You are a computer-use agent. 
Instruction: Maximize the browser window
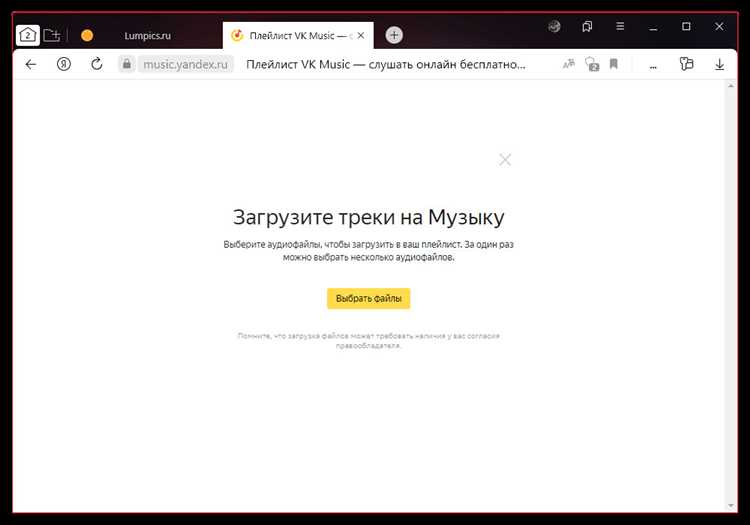click(x=686, y=26)
